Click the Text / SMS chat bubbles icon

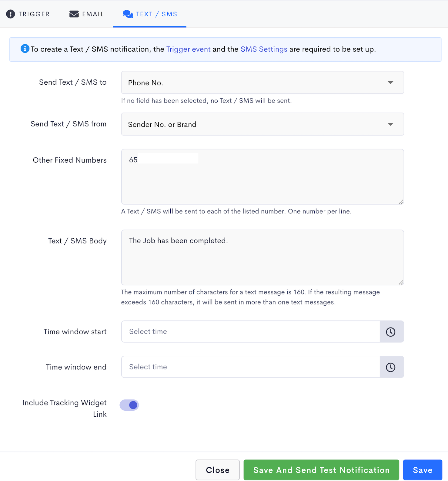pos(128,14)
